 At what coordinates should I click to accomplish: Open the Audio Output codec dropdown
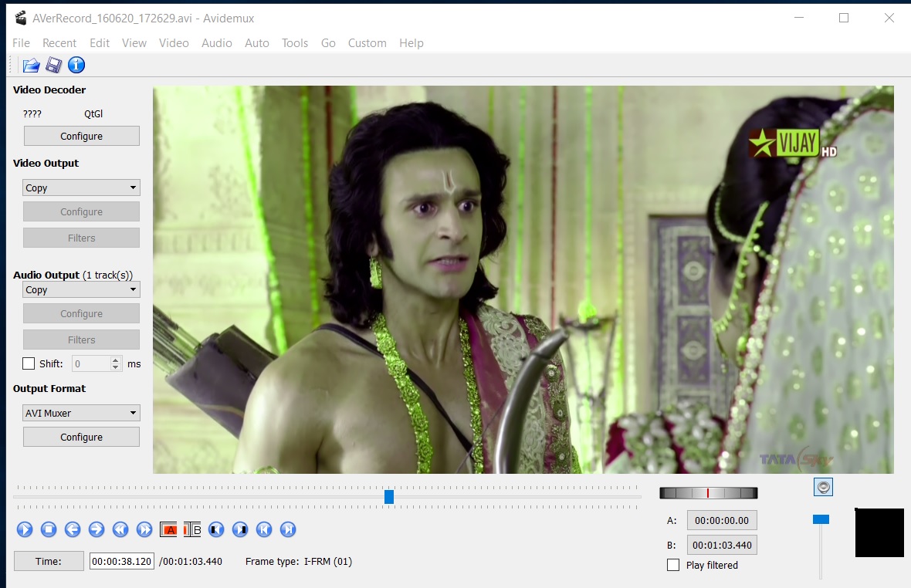81,289
